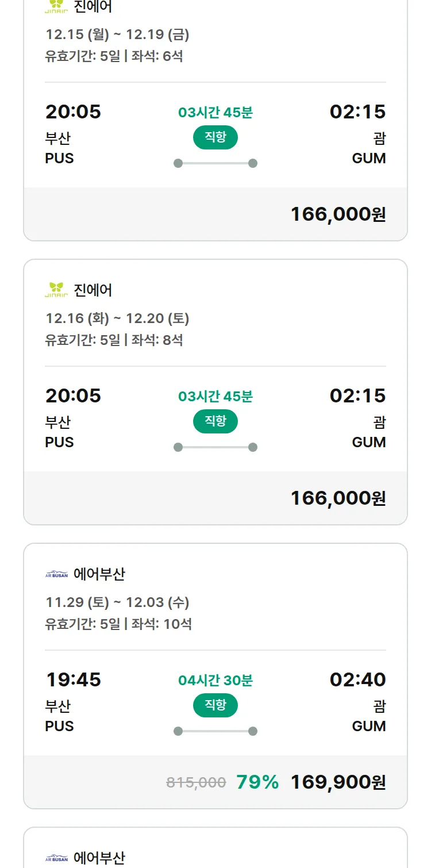Click the 19:45 departure time
The width and height of the screenshot is (431, 868).
[74, 680]
